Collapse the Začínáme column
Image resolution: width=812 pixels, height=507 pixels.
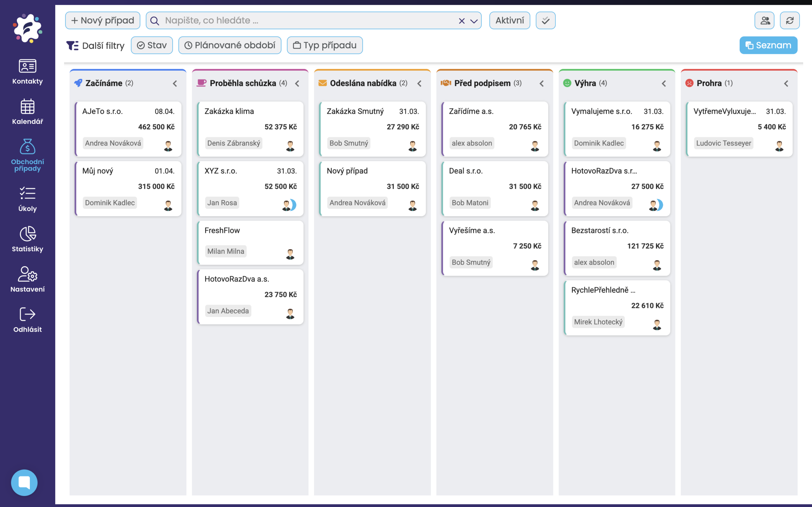click(x=175, y=83)
